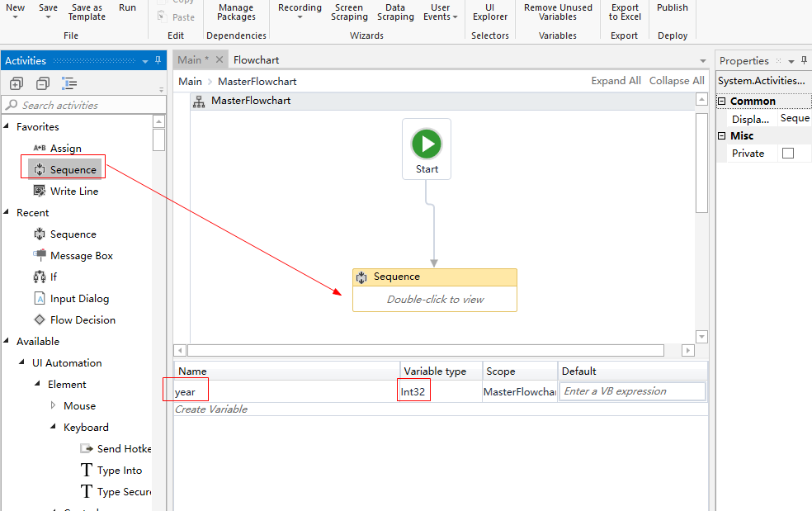
Task: Unpin the Activities panel
Action: coord(159,60)
